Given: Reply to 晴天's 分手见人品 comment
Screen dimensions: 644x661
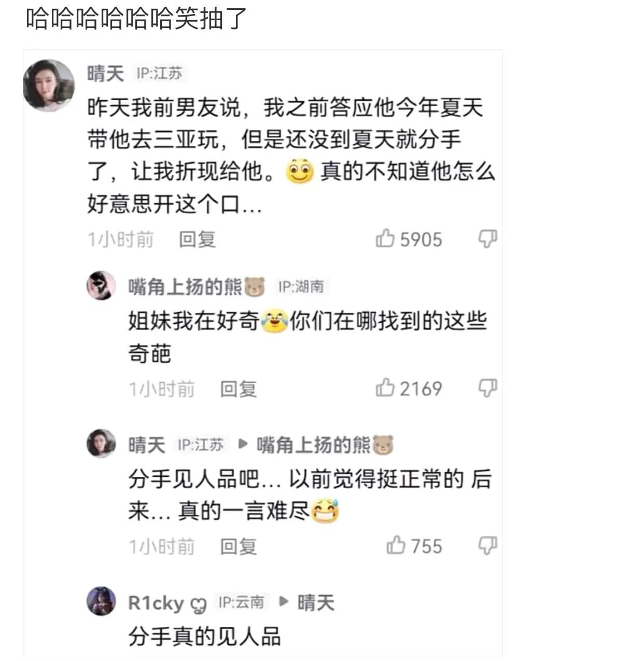Looking at the screenshot, I should click(x=238, y=546).
